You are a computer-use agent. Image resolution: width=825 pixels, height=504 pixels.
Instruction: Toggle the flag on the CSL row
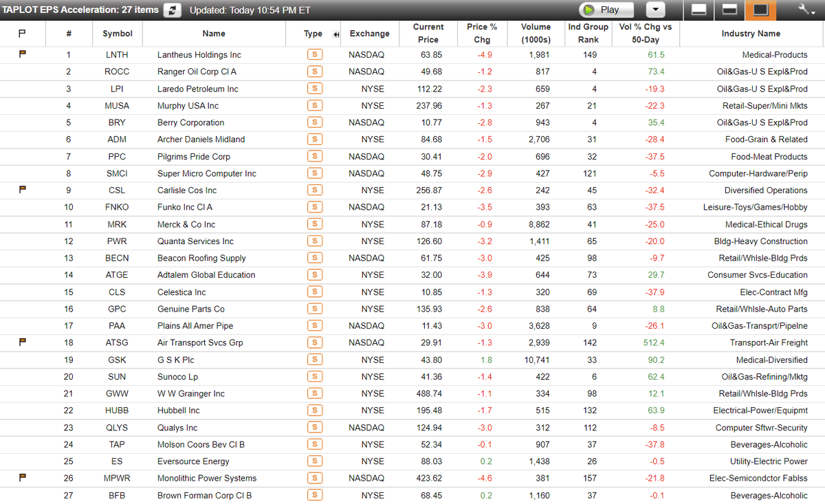point(22,189)
